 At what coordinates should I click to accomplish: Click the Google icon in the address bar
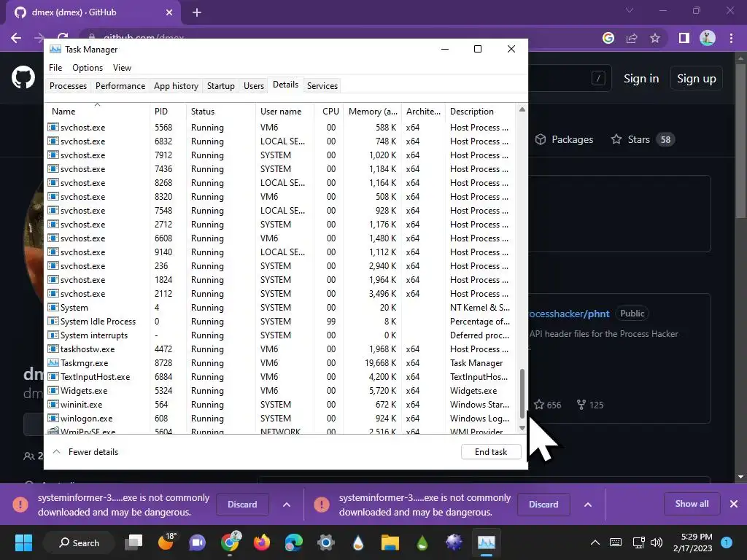[608, 38]
